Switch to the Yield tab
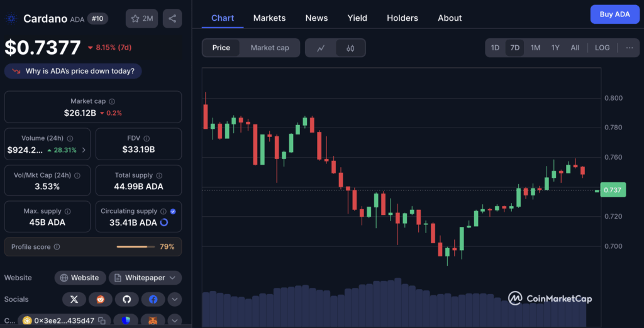Viewport: 644px width, 328px height. point(357,18)
